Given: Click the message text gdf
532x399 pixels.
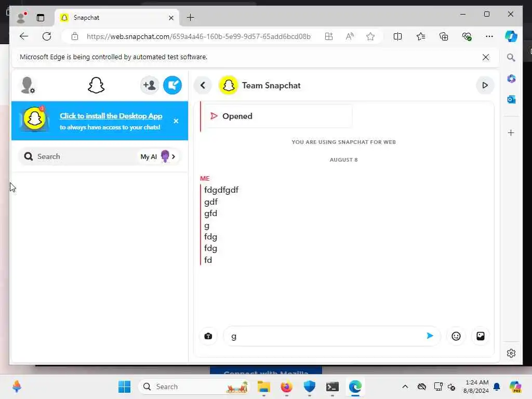Looking at the screenshot, I should pos(211,202).
